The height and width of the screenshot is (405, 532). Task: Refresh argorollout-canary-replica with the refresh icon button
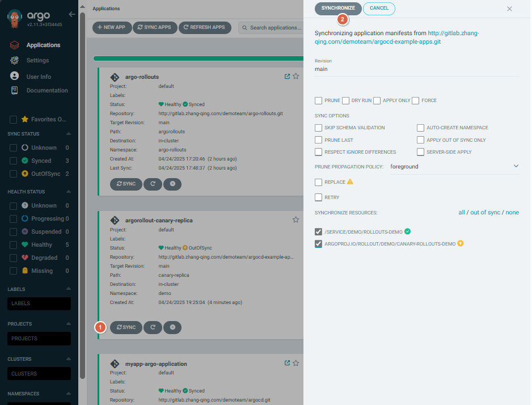[153, 327]
